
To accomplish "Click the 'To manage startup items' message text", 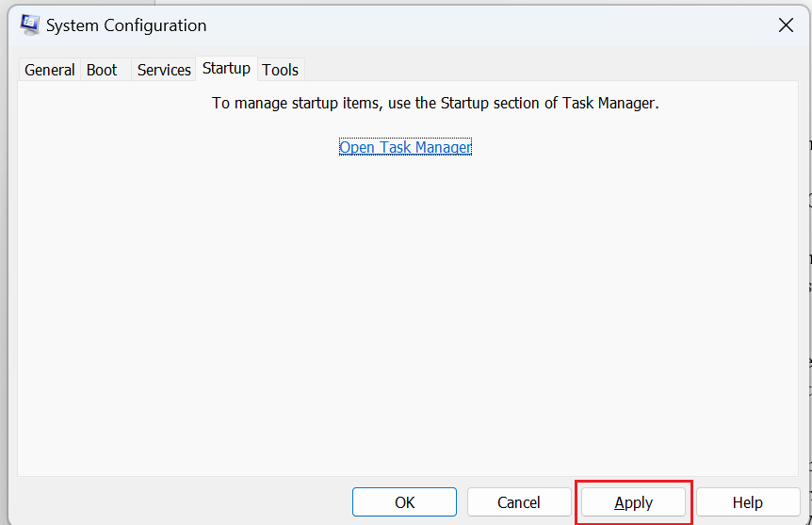I will [435, 103].
